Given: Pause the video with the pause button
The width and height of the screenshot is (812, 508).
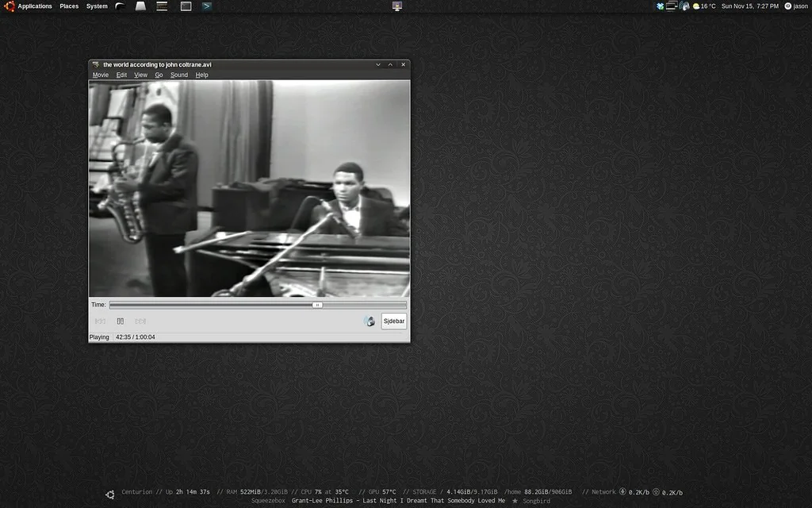Looking at the screenshot, I should pyautogui.click(x=121, y=321).
